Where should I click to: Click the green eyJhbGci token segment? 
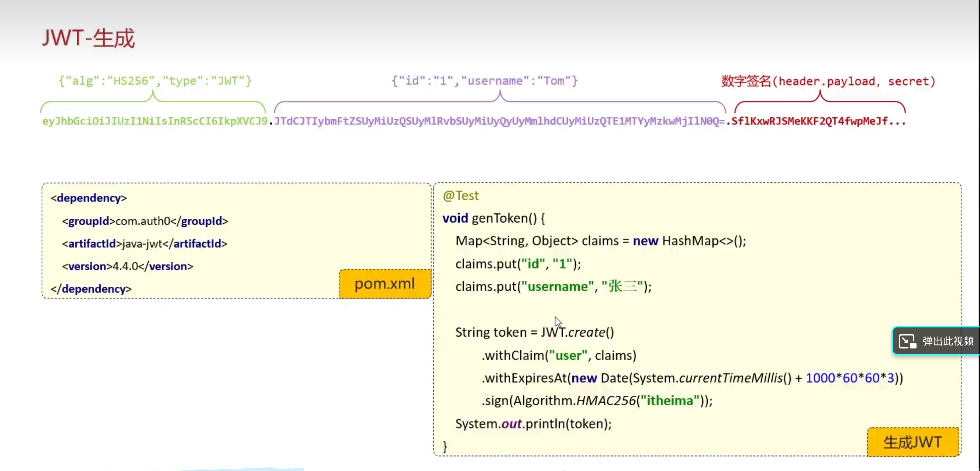point(155,121)
